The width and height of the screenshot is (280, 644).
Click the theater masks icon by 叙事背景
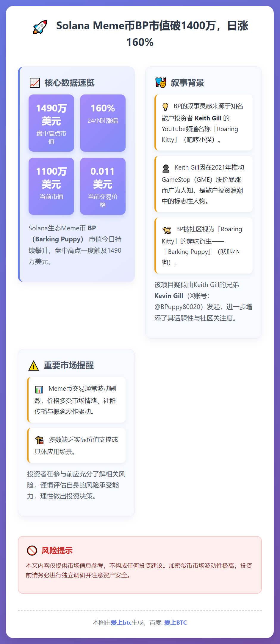[161, 83]
